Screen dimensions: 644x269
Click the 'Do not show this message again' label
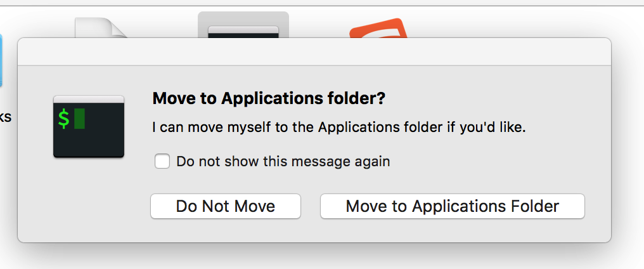coord(283,162)
